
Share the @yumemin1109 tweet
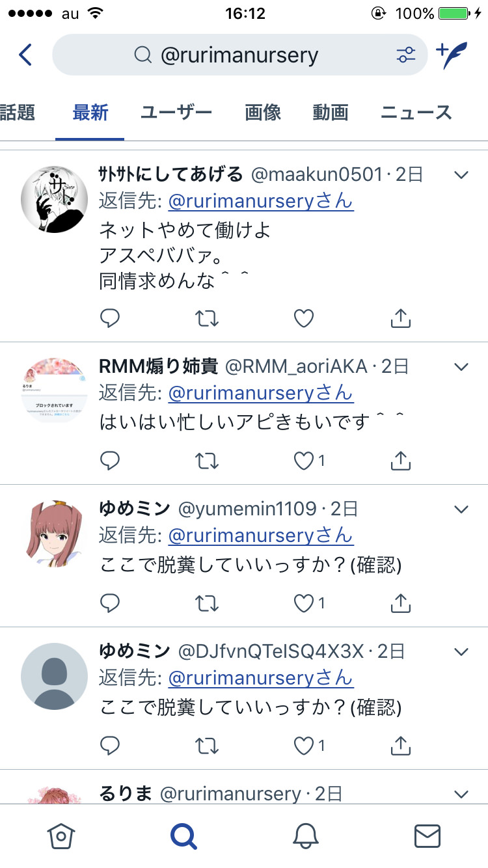(401, 603)
